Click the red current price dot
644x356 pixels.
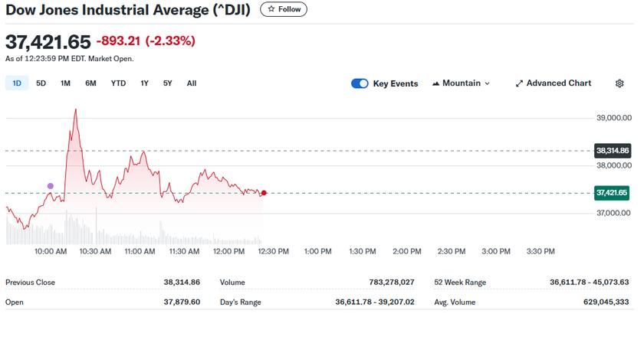coord(264,193)
